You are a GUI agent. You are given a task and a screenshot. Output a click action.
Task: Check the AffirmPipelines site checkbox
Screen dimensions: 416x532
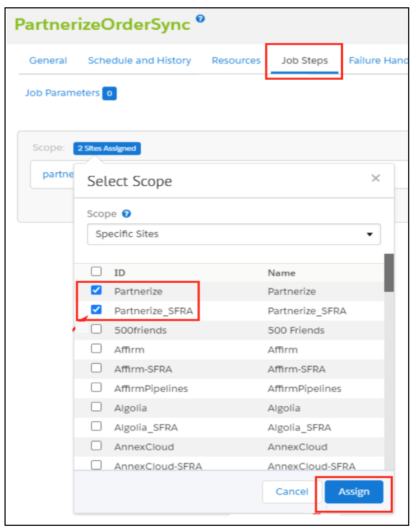click(96, 387)
